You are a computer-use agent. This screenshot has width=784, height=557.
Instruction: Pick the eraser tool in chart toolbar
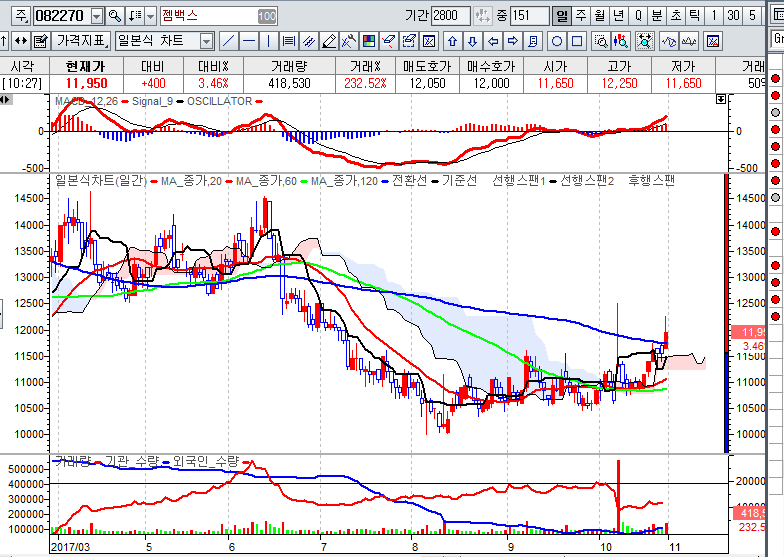point(388,41)
